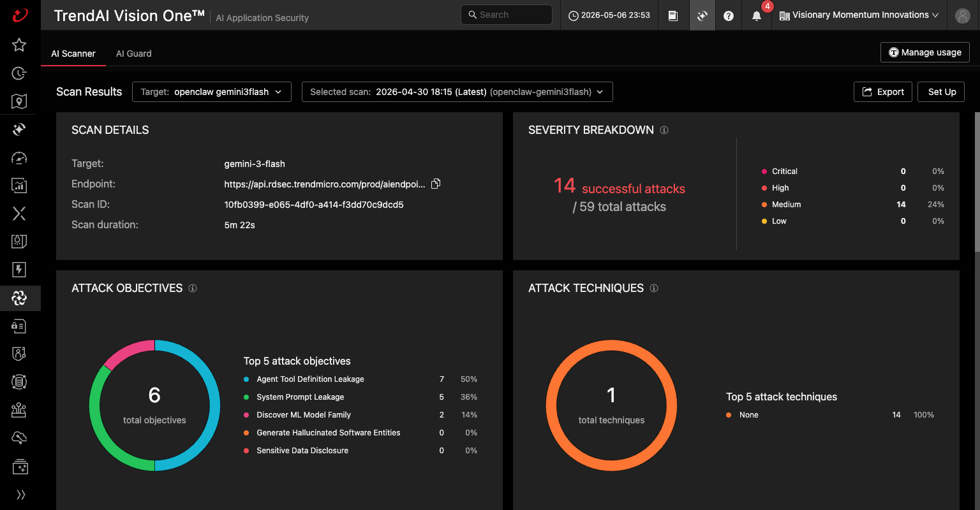Click the Discover ML Model Family row
The height and width of the screenshot is (510, 980).
tap(360, 415)
